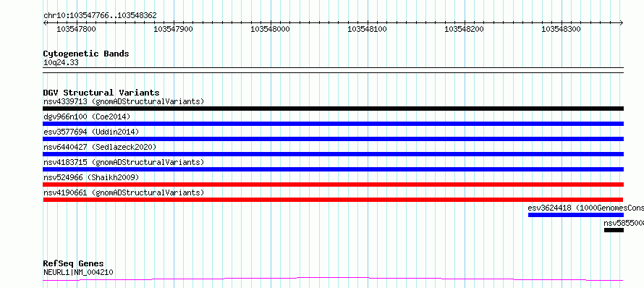Click the magenta NEURL1 gene line

tap(333, 279)
